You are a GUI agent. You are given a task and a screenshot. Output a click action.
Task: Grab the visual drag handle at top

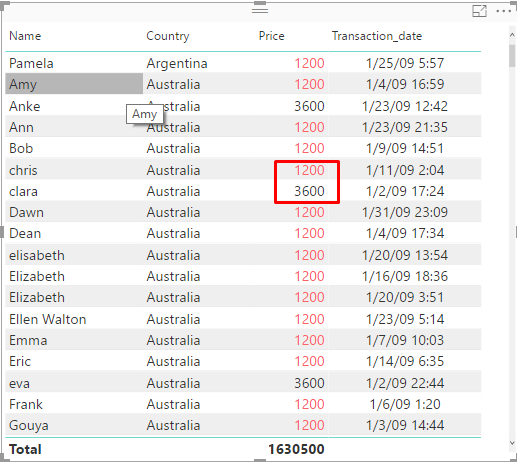[260, 11]
